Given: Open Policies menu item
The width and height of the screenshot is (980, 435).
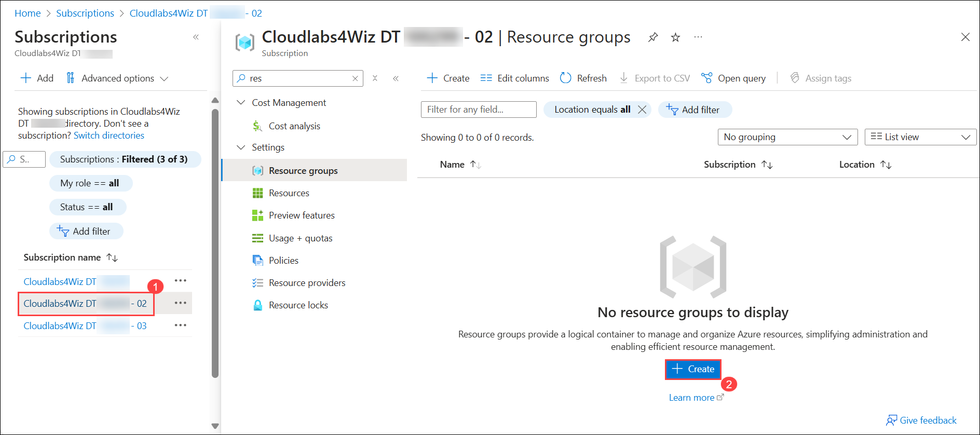Looking at the screenshot, I should click(x=283, y=261).
